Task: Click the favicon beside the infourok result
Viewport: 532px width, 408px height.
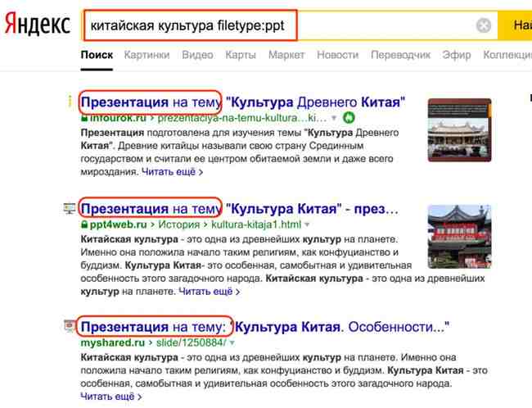Action: (x=70, y=101)
